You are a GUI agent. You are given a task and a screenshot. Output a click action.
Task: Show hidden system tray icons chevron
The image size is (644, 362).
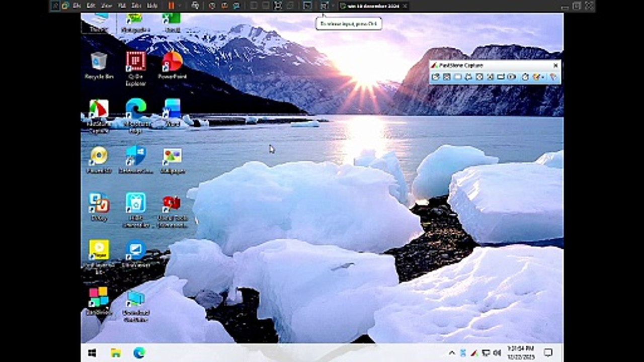[x=451, y=352]
